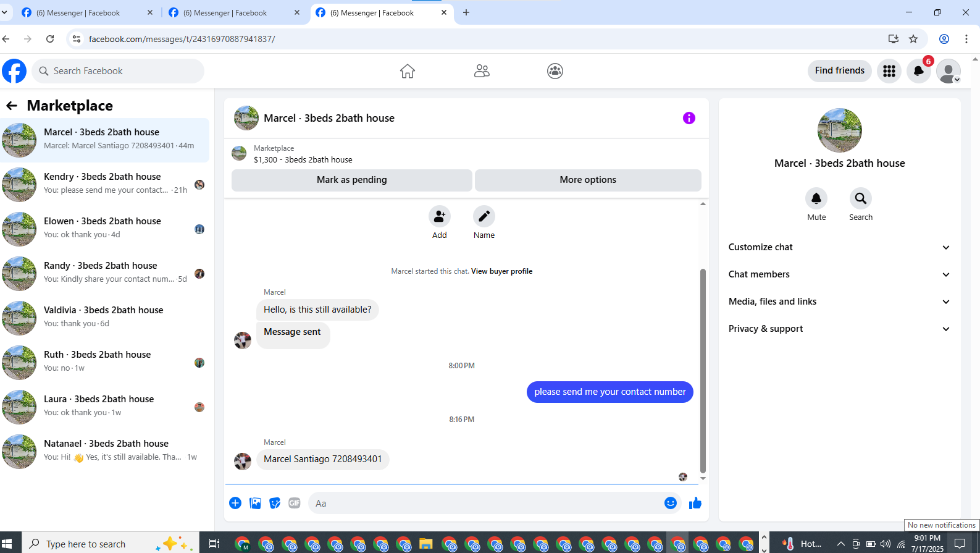
Task: Click the volume icon in system tray
Action: point(886,544)
